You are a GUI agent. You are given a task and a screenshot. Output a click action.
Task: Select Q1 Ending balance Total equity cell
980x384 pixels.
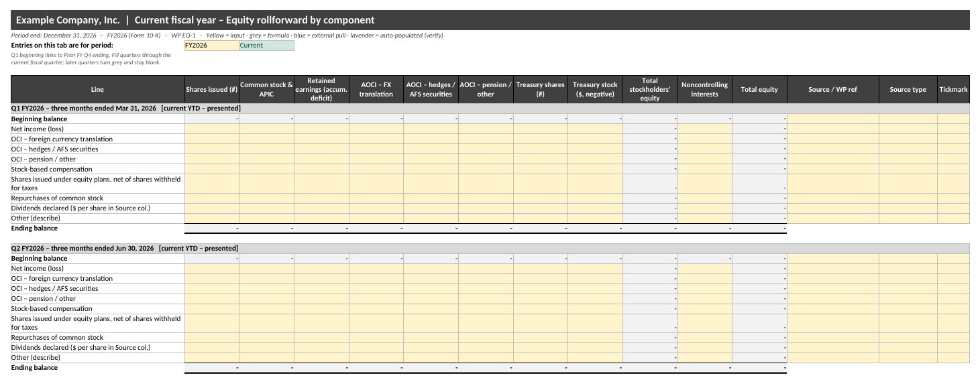click(759, 228)
